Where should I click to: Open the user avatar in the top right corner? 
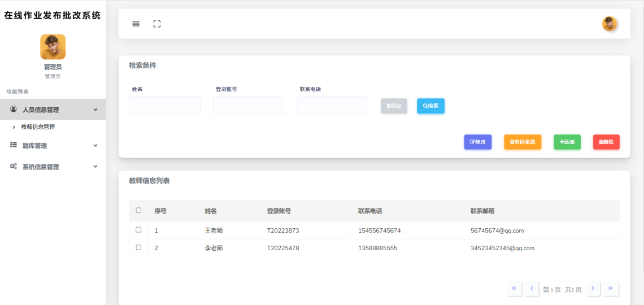(x=610, y=24)
